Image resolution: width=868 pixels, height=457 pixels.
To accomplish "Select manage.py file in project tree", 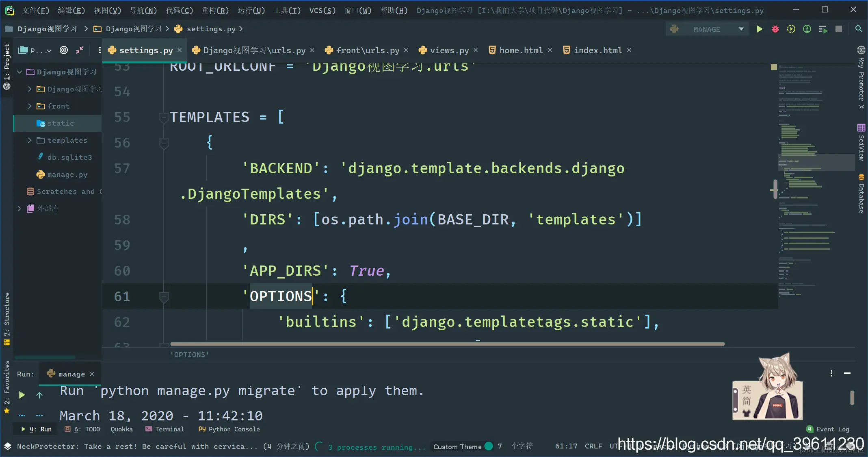I will click(67, 174).
